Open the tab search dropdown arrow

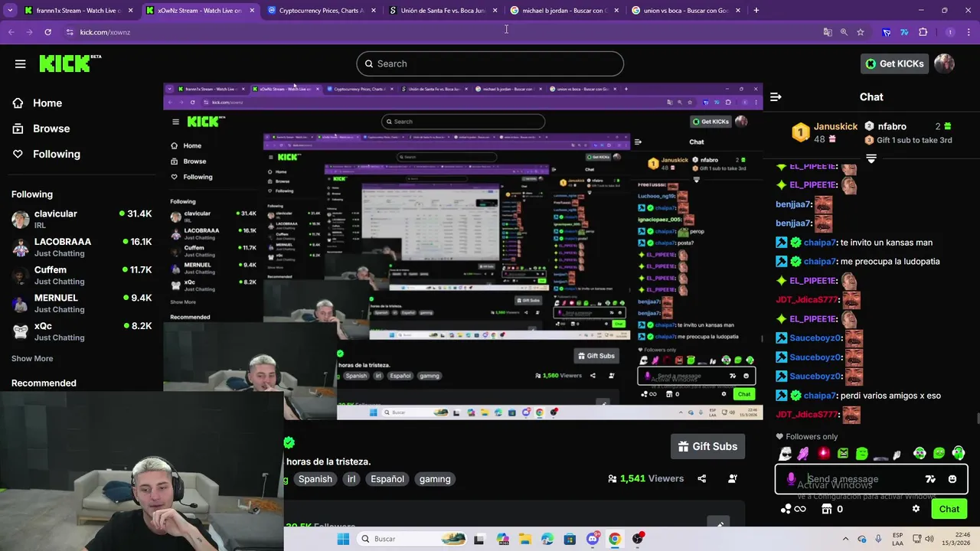pos(10,11)
